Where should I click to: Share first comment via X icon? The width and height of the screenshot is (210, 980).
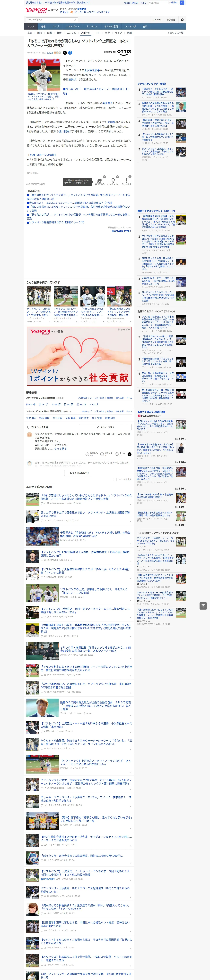pos(130,454)
